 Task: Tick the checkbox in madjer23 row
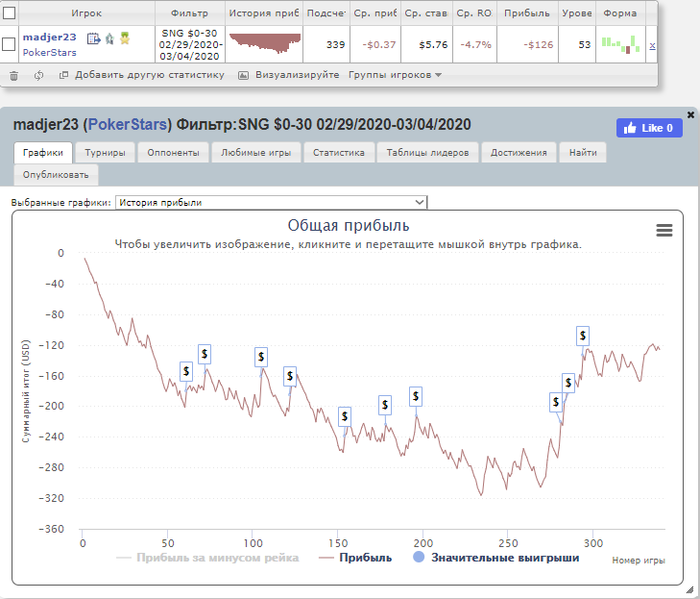9,44
